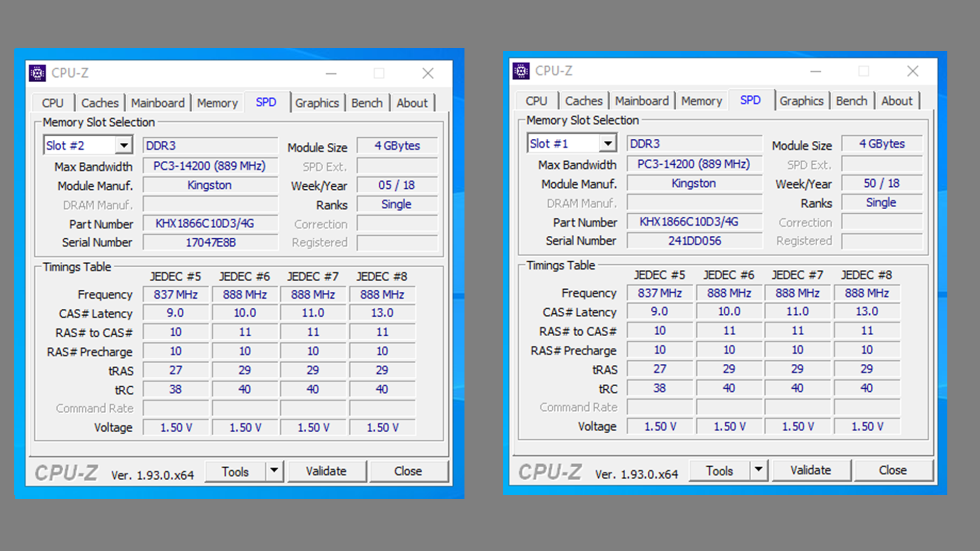Click JEDEC #8 CAS latency 13.0, right window
The image size is (980, 551).
(867, 311)
